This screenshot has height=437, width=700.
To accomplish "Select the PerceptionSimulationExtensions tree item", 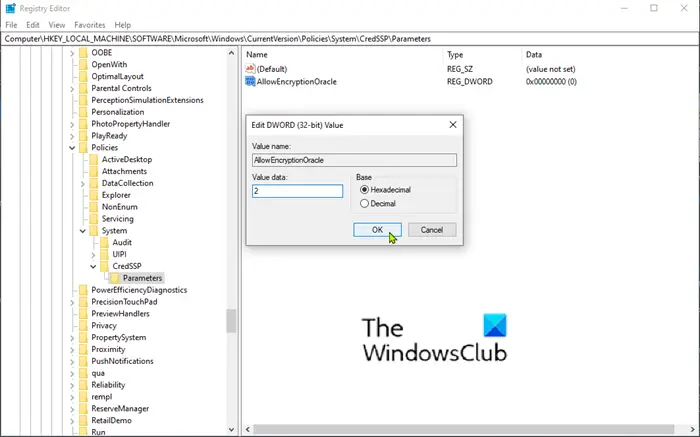I will click(147, 100).
